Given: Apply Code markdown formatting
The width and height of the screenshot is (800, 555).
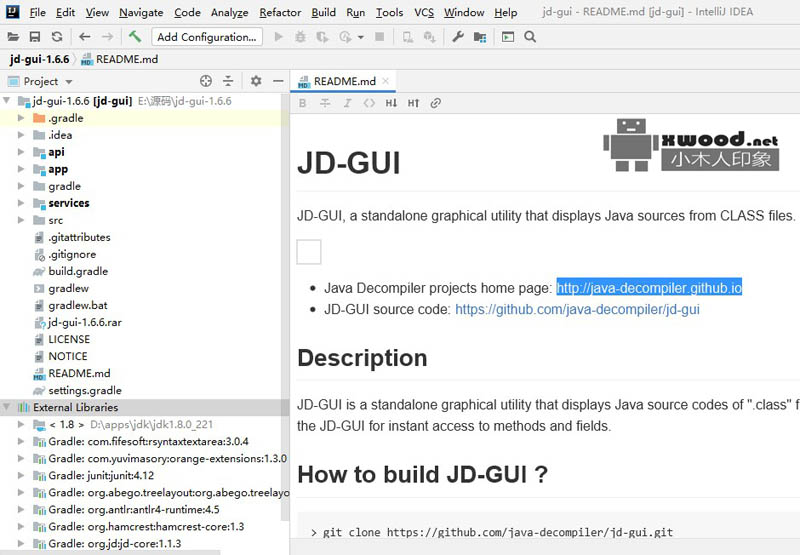Looking at the screenshot, I should click(x=369, y=103).
